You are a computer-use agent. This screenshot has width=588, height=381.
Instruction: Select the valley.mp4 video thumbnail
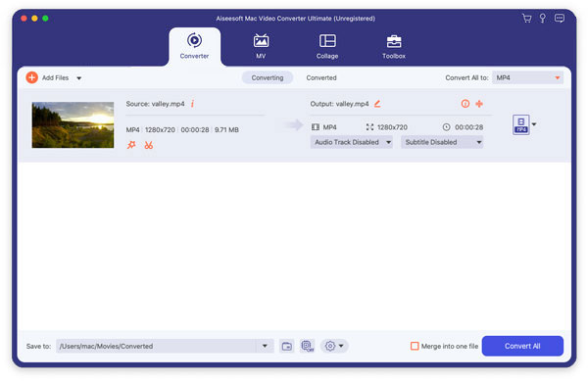[73, 124]
